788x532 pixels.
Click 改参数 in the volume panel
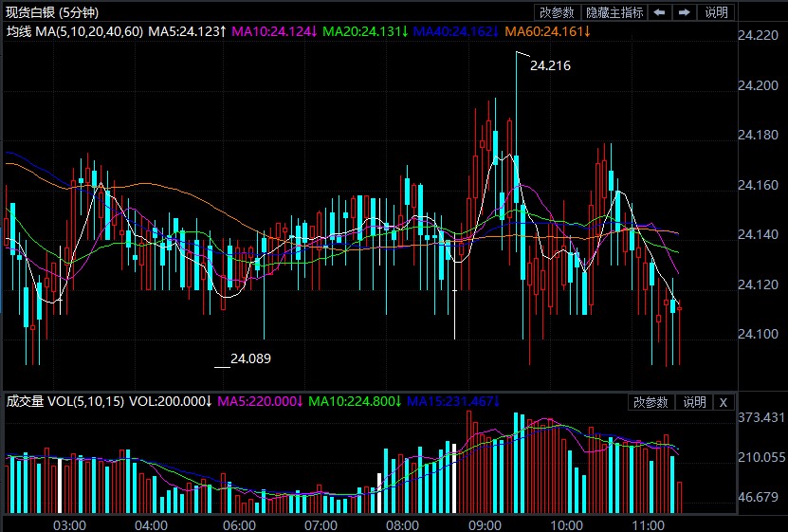(651, 402)
